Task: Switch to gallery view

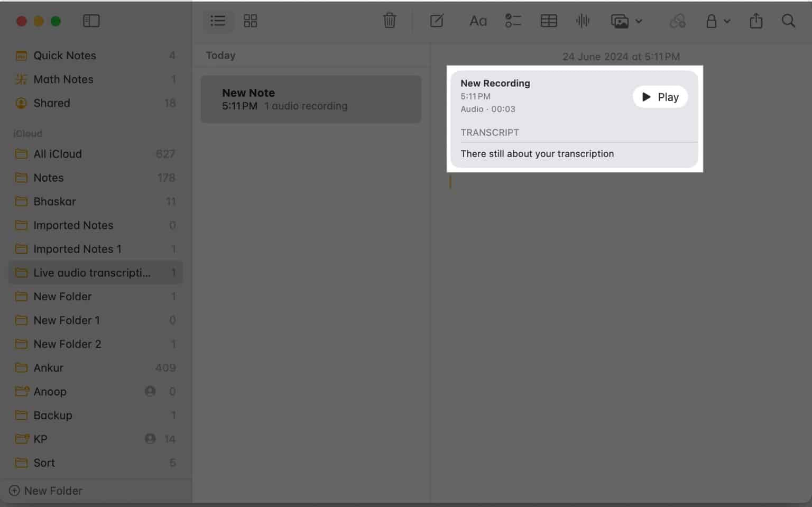Action: pyautogui.click(x=250, y=21)
